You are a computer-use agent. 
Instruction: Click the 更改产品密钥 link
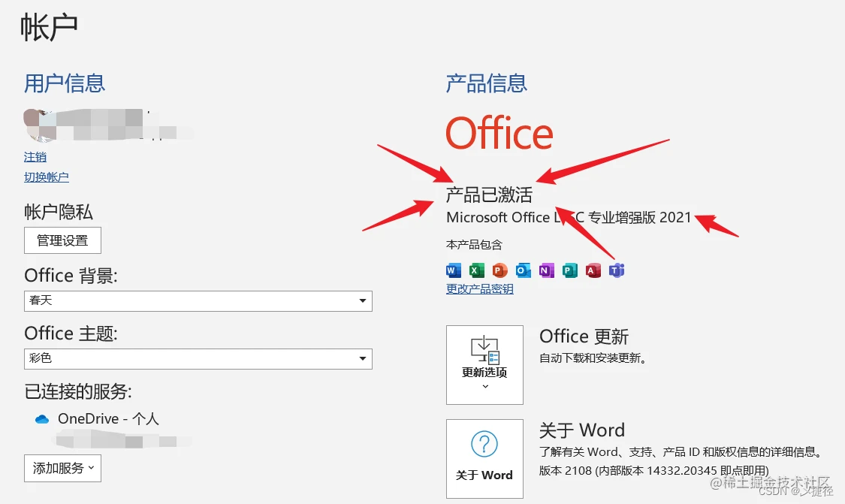pyautogui.click(x=480, y=289)
